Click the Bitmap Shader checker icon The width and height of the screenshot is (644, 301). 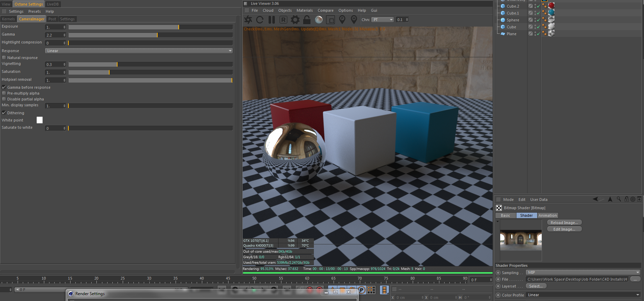499,208
